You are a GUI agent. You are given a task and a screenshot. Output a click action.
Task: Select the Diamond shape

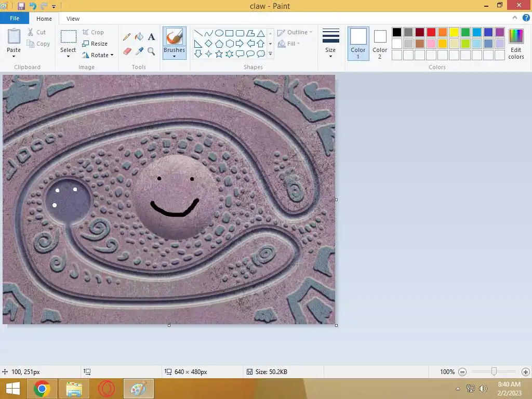coord(209,44)
